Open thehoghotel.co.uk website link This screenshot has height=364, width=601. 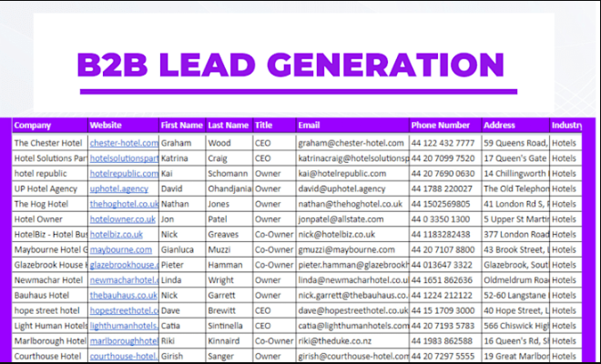(x=124, y=204)
